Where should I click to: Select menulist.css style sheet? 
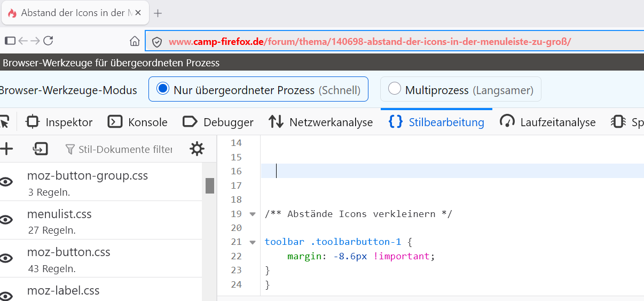pyautogui.click(x=59, y=214)
